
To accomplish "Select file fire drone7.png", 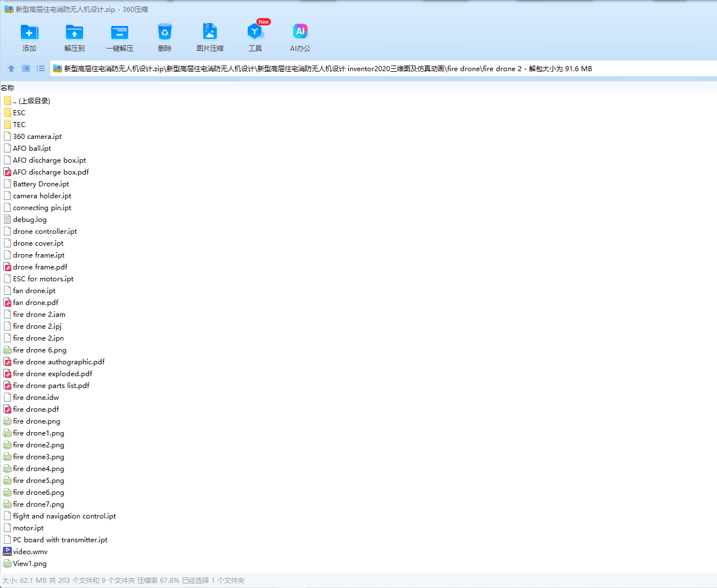I will (34, 504).
